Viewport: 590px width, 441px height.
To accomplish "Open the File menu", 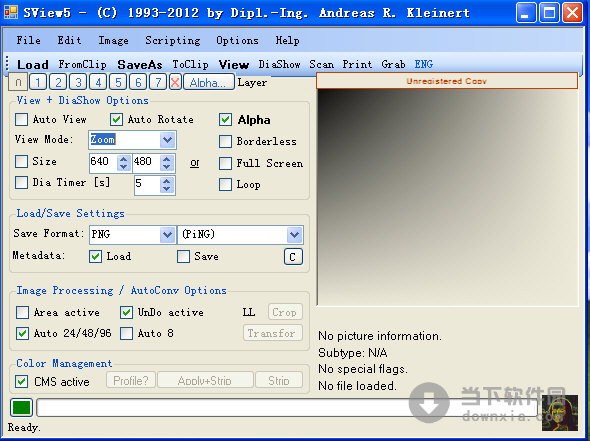I will 29,40.
